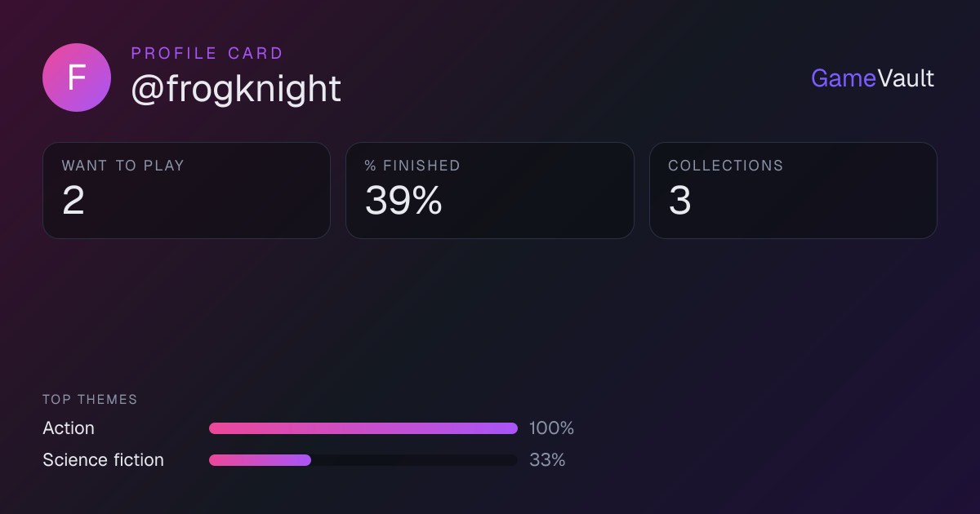Open the Collections stat card
This screenshot has height=514, width=980.
point(793,190)
